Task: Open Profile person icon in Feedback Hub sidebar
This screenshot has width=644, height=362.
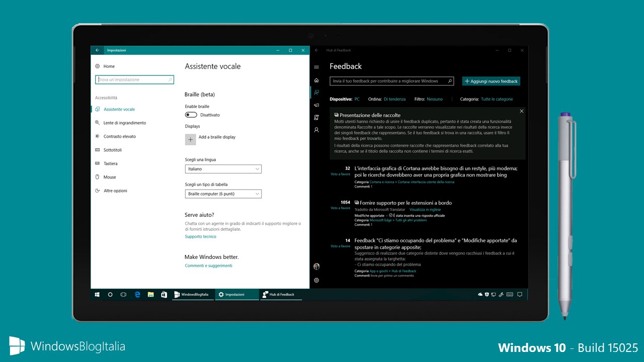Action: [316, 130]
